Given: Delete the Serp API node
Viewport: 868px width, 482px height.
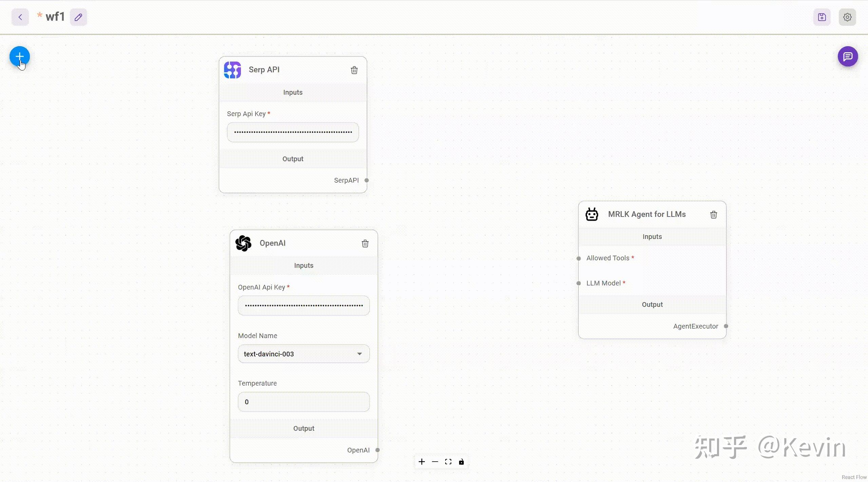Looking at the screenshot, I should [x=354, y=70].
